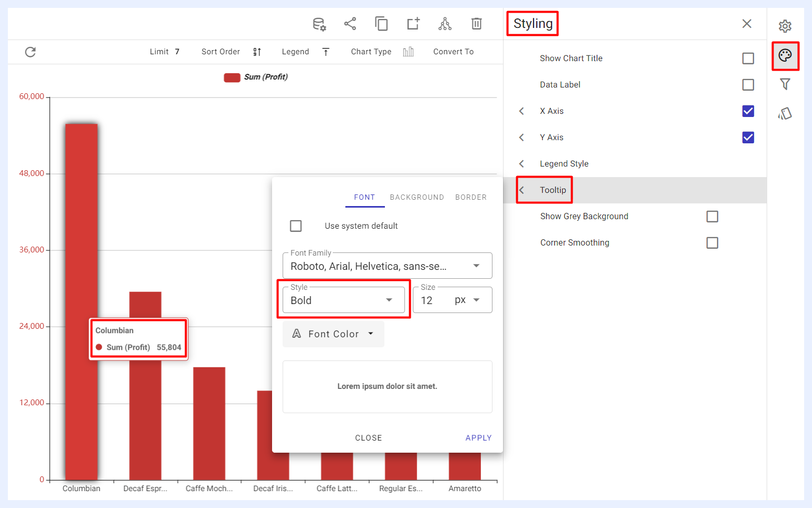812x508 pixels.
Task: Expand the Legend Style chevron
Action: click(521, 164)
